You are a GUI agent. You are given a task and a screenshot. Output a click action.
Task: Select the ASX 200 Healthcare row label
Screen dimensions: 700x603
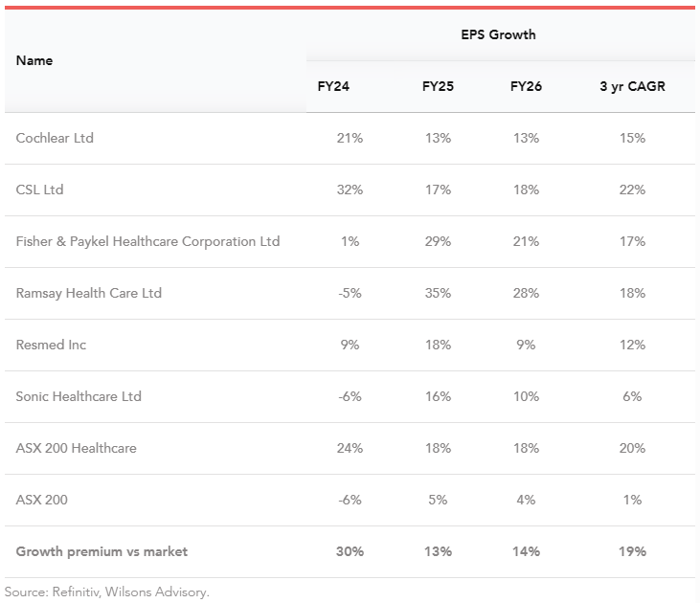tap(76, 448)
